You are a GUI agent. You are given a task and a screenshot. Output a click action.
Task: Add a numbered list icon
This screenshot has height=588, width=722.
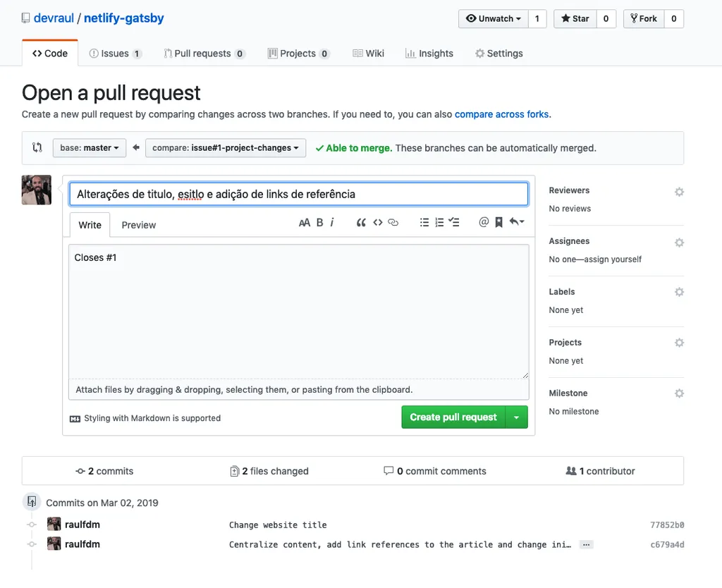pyautogui.click(x=439, y=223)
